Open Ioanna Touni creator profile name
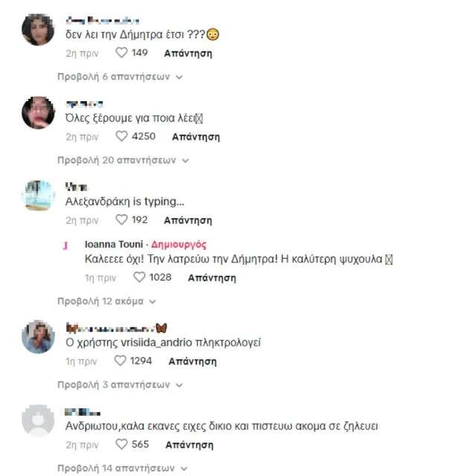 tap(114, 245)
